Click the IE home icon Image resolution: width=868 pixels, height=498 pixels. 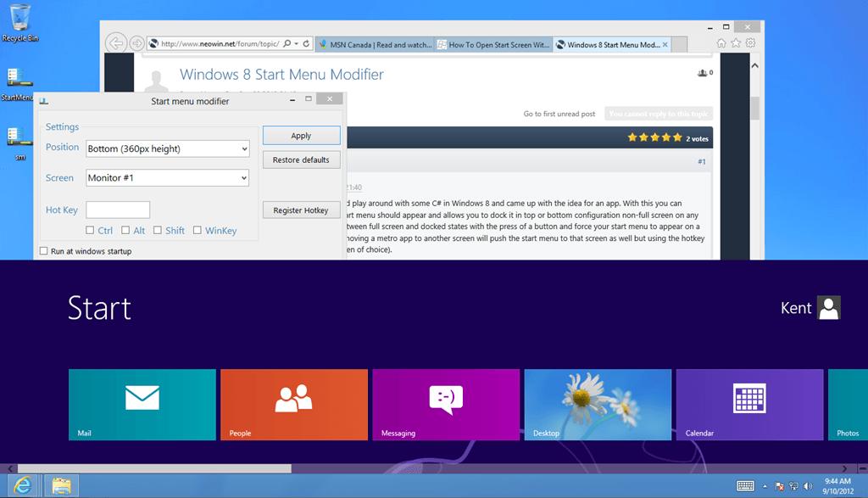(721, 43)
